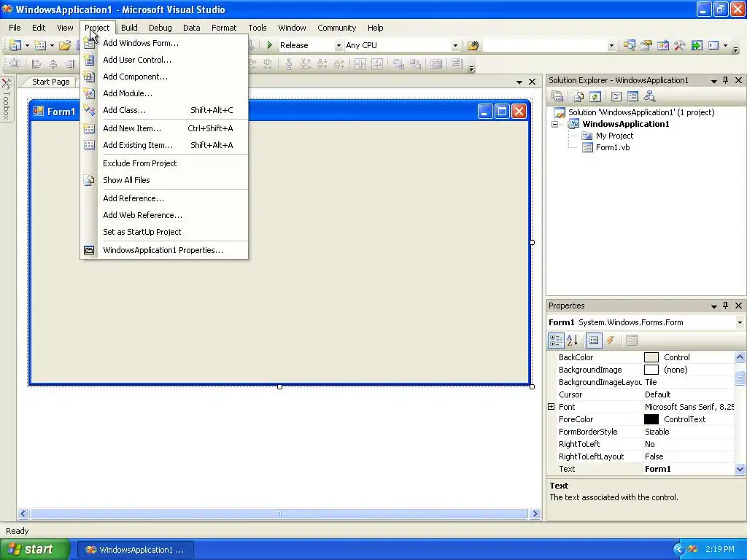Click View Code icon in Solution Explorer
747x560 pixels.
616,97
